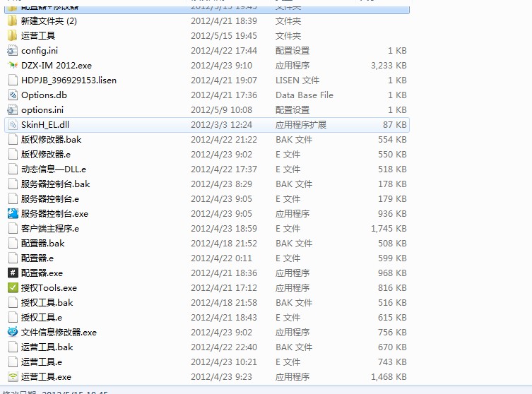Click the 动态信息—DLL.e file icon
Image resolution: width=532 pixels, height=394 pixels.
[x=13, y=169]
